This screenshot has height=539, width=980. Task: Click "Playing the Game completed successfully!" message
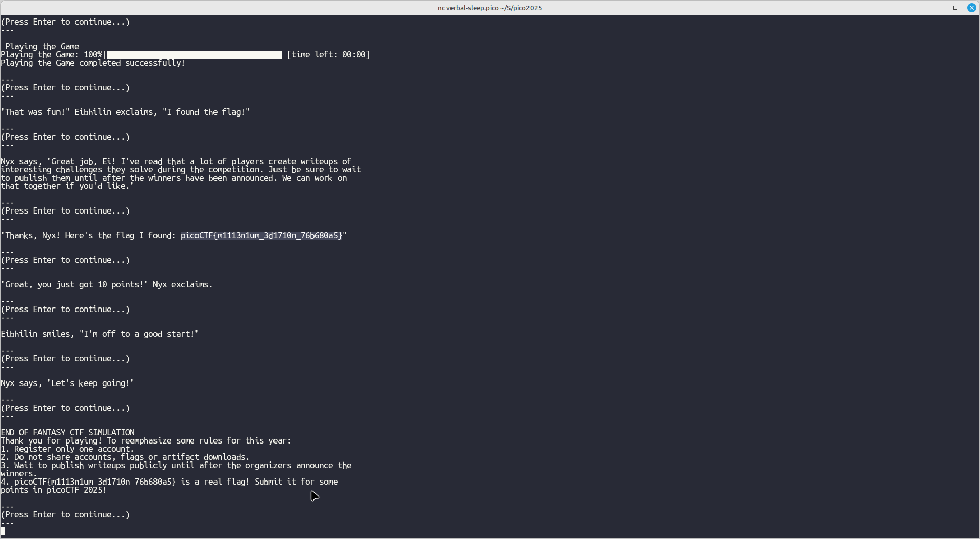coord(93,63)
